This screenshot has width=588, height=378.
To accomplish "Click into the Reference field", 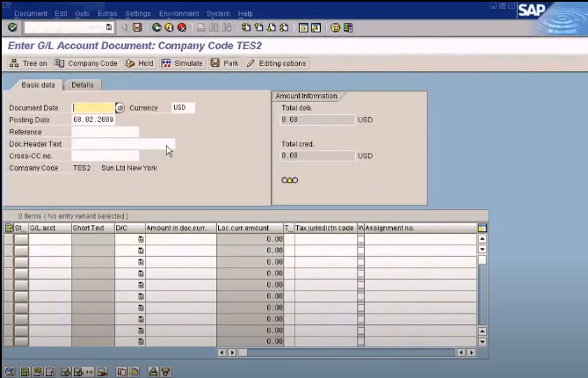I will [105, 132].
